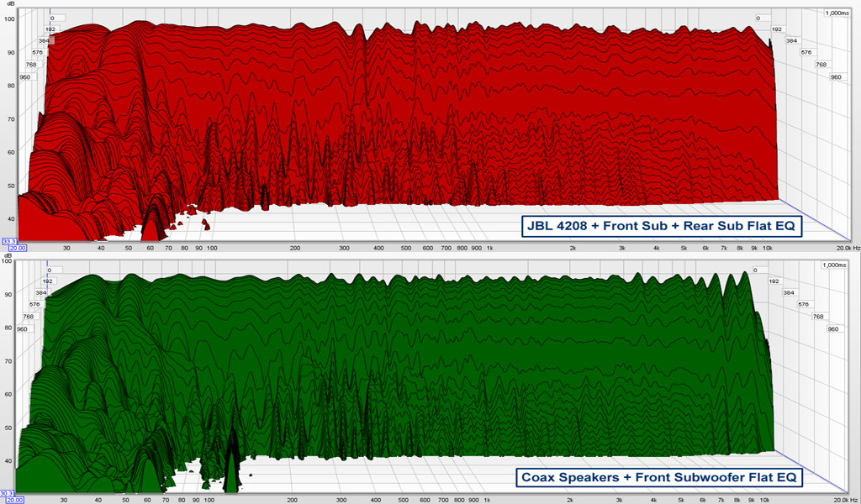Image resolution: width=861 pixels, height=504 pixels.
Task: Click the 100 dB label on red chart
Action: point(9,19)
